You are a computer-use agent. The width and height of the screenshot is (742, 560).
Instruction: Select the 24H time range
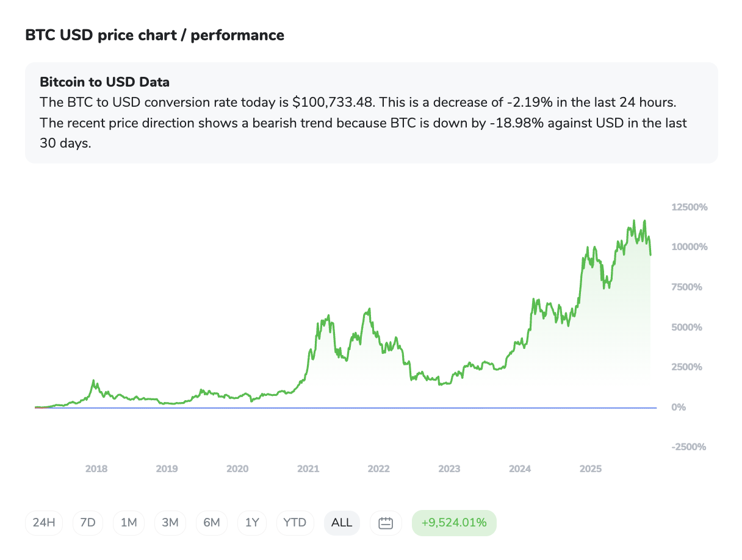pos(44,523)
